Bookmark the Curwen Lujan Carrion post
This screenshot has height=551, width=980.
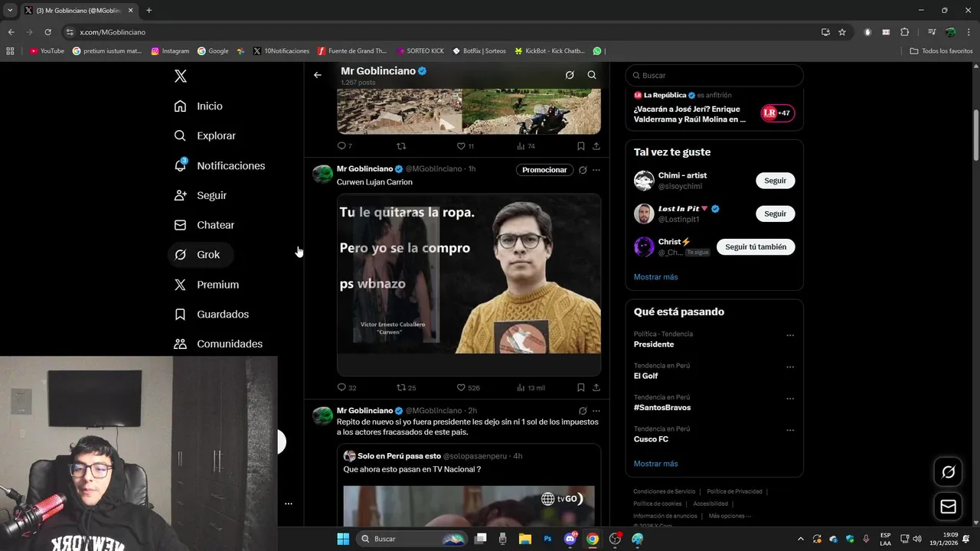click(x=581, y=388)
